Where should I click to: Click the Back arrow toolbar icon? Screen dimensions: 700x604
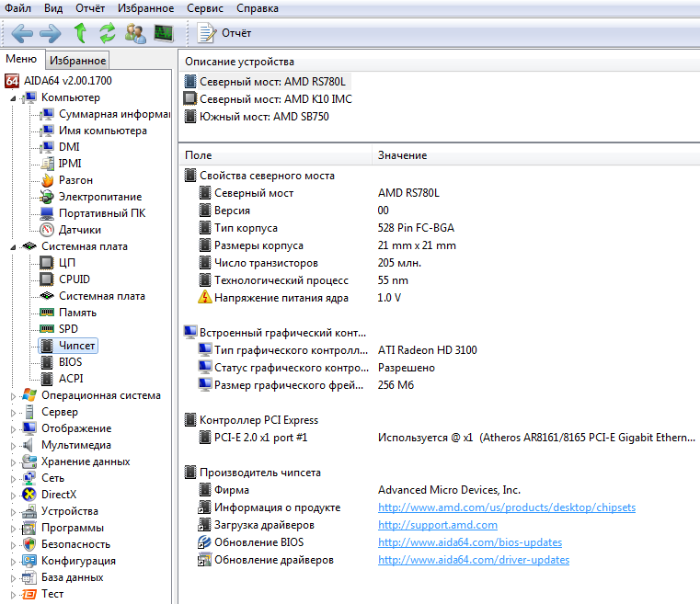coord(22,33)
